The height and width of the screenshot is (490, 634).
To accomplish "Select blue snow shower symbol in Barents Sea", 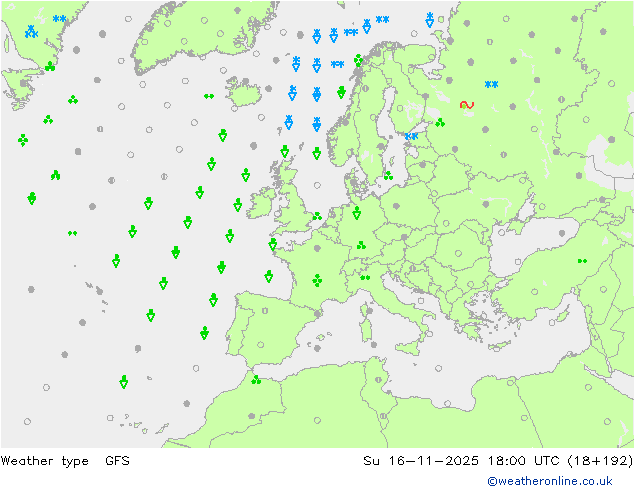I will pyautogui.click(x=429, y=20).
